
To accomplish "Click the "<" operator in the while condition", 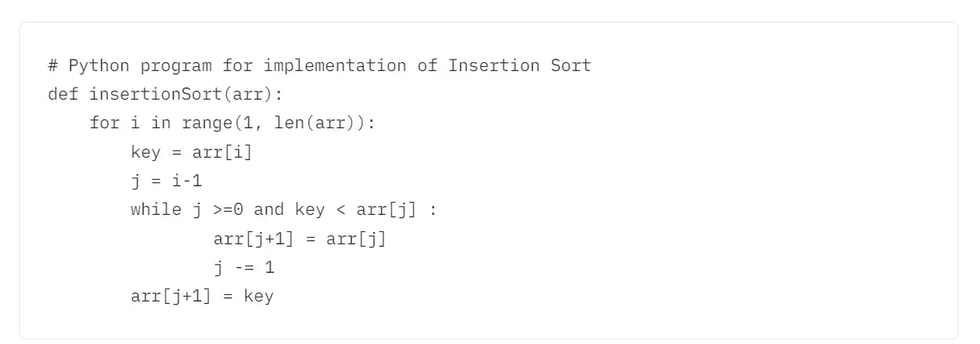I will (340, 210).
